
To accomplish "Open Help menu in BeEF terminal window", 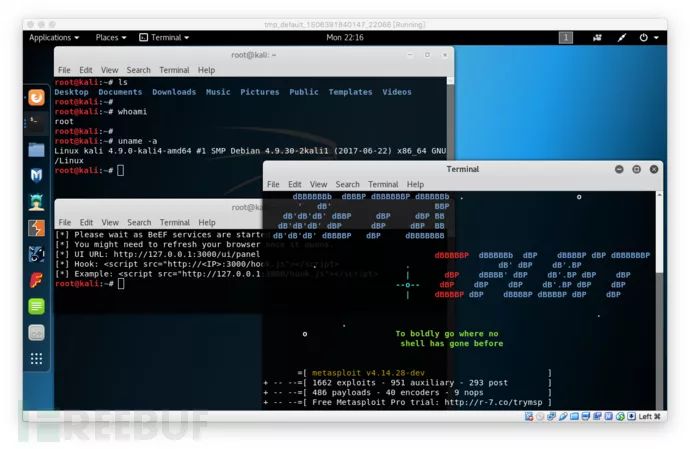I will tap(207, 222).
